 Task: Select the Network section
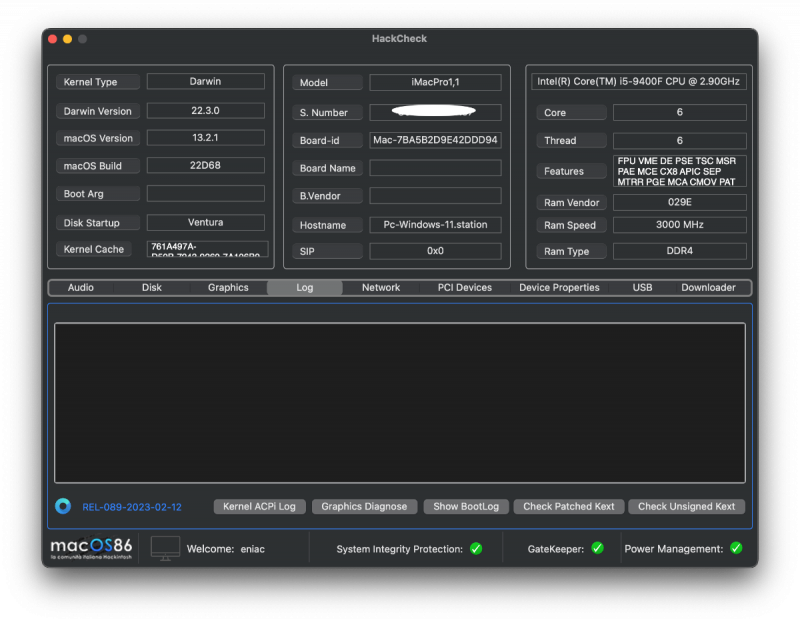tap(380, 287)
